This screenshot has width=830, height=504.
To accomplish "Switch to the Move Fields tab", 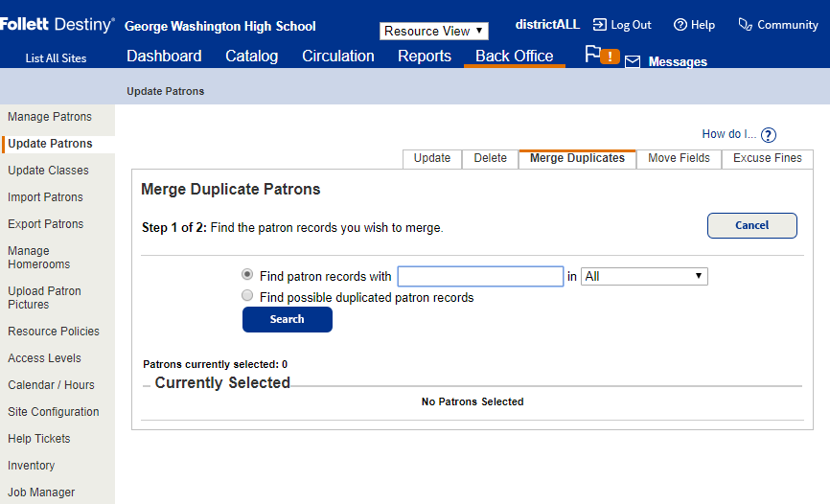I will point(679,158).
